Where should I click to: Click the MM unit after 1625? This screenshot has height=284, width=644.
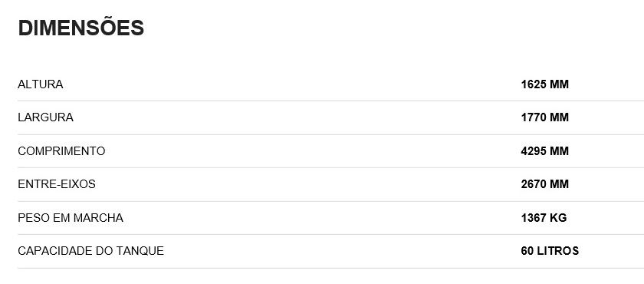[560, 84]
